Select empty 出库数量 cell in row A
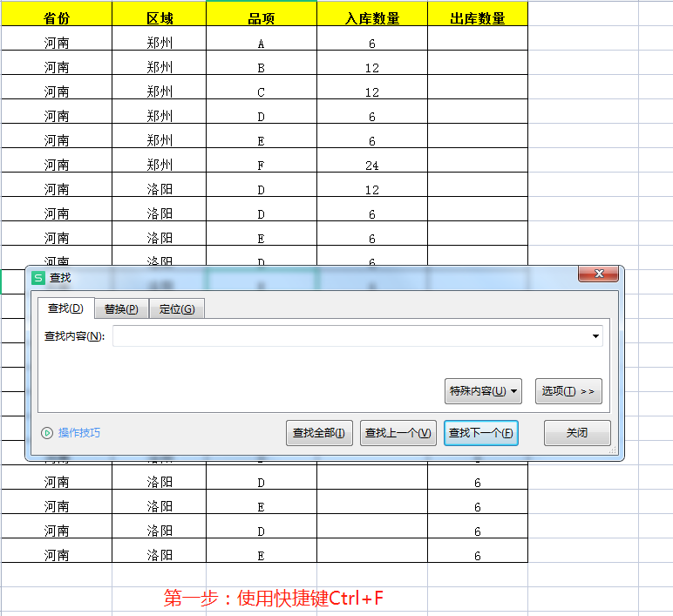673x616 pixels. tap(478, 38)
